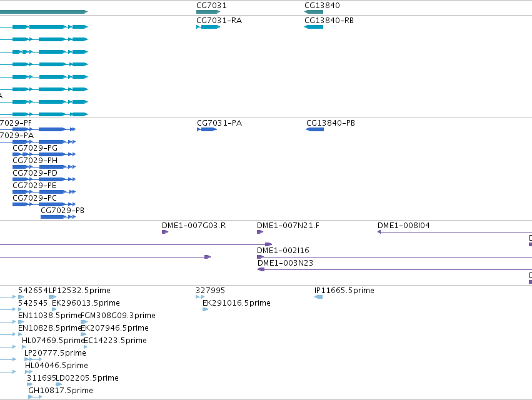
Task: Select the DME1-002I16 label
Action: click(x=283, y=251)
